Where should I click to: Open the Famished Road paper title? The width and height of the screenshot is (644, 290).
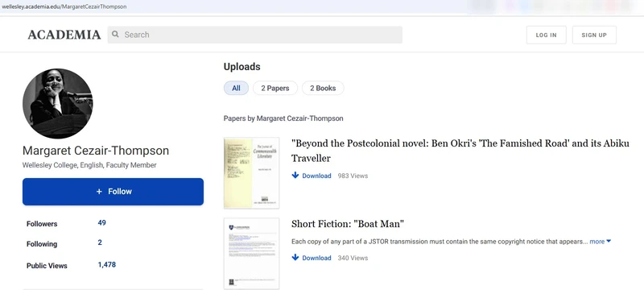click(x=460, y=151)
